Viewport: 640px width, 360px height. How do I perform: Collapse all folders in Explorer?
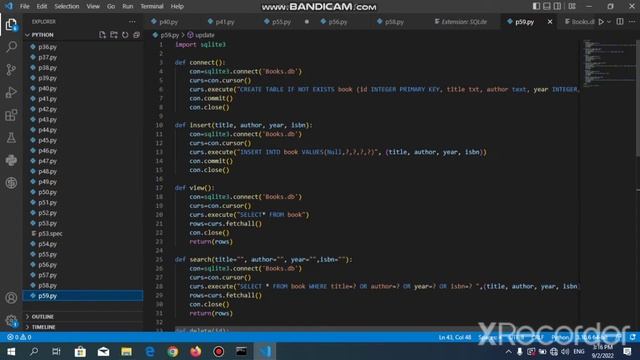[136, 35]
